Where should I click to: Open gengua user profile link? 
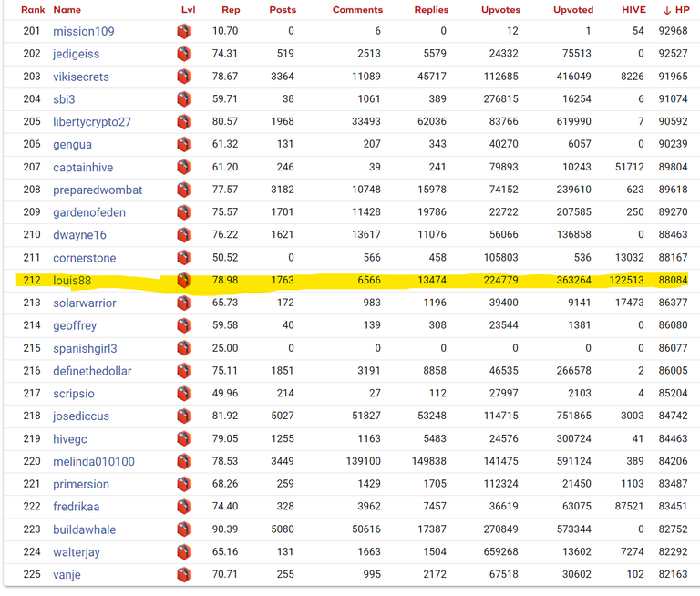[72, 145]
